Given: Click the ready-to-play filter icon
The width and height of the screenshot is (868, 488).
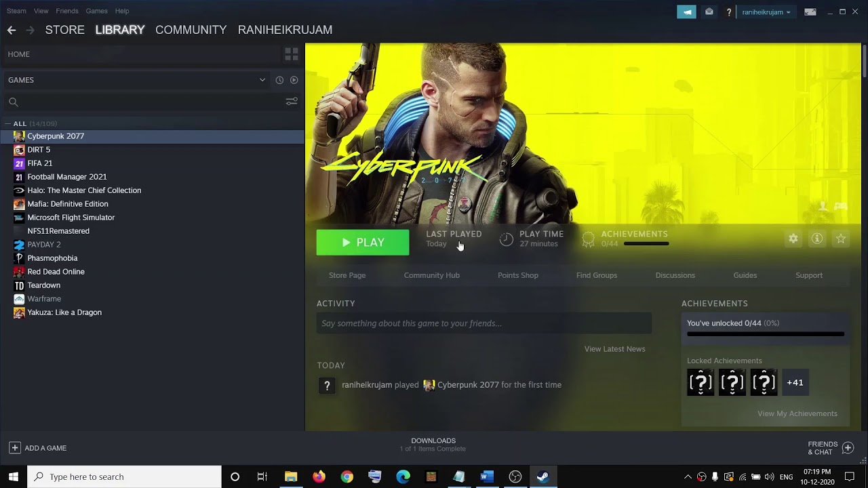Looking at the screenshot, I should point(294,80).
